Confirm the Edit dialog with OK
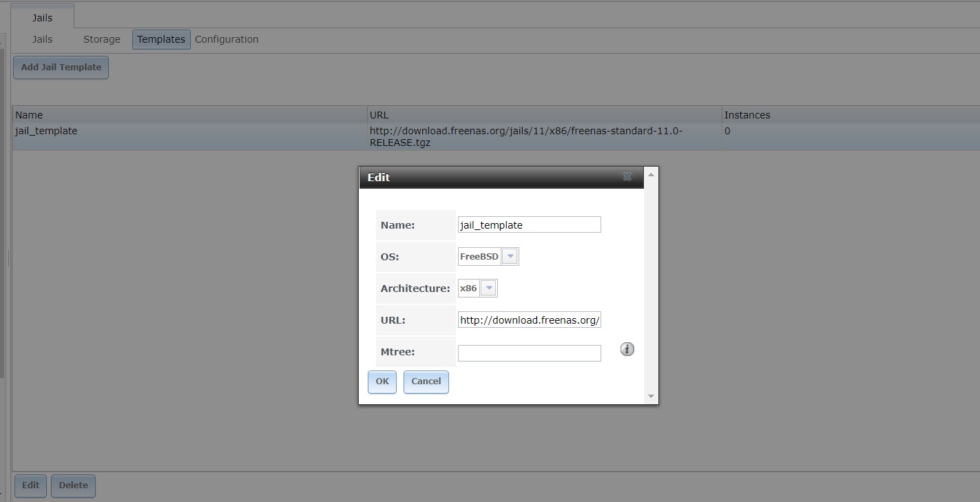 click(x=382, y=381)
